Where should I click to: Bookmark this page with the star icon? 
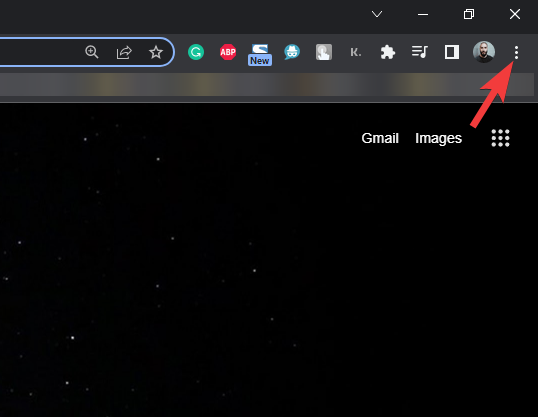[x=156, y=52]
